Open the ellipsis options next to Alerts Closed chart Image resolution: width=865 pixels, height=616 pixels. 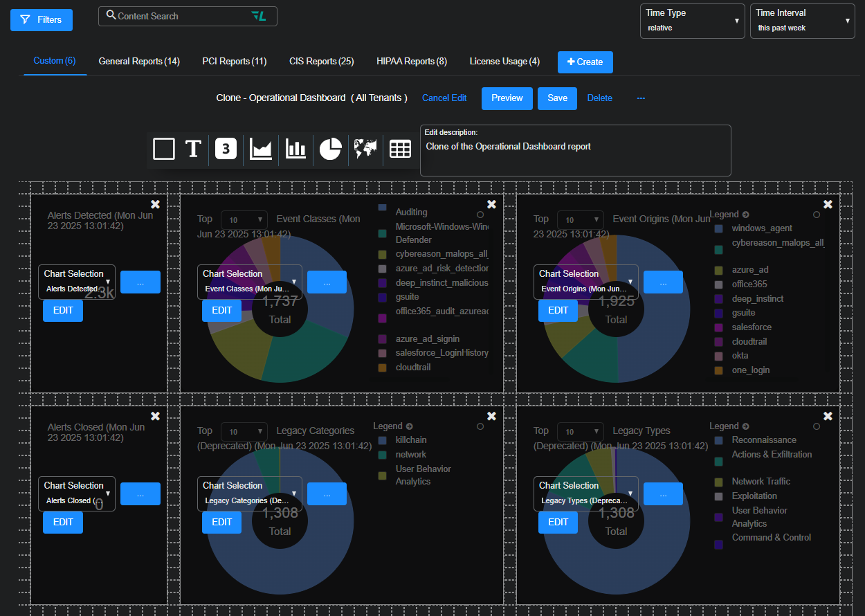point(140,493)
